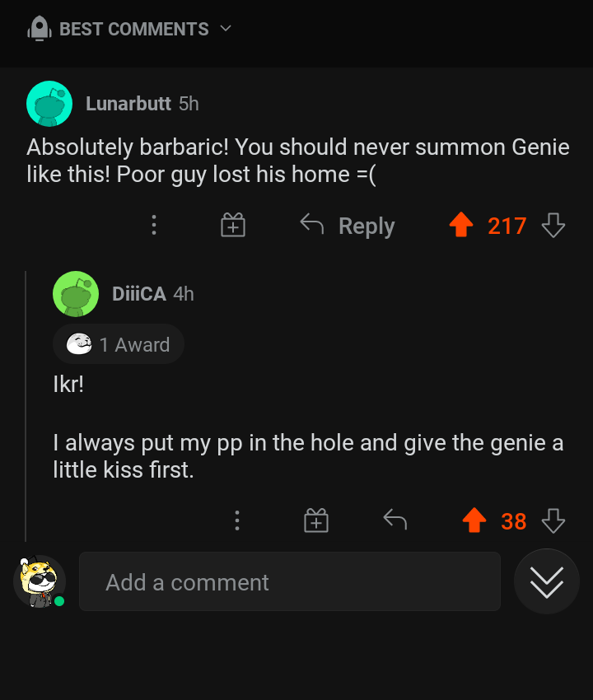Click the downvote arrow on DiiiCA's comment
593x700 pixels.
[553, 520]
